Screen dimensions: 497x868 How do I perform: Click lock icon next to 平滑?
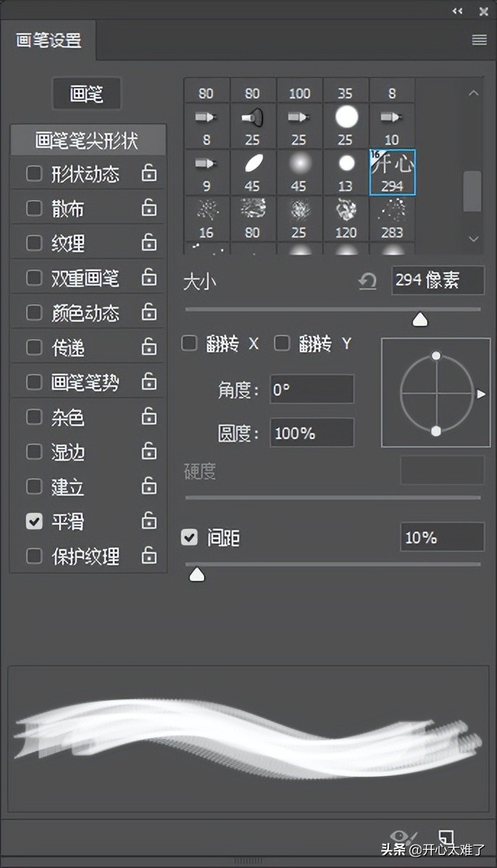[149, 520]
